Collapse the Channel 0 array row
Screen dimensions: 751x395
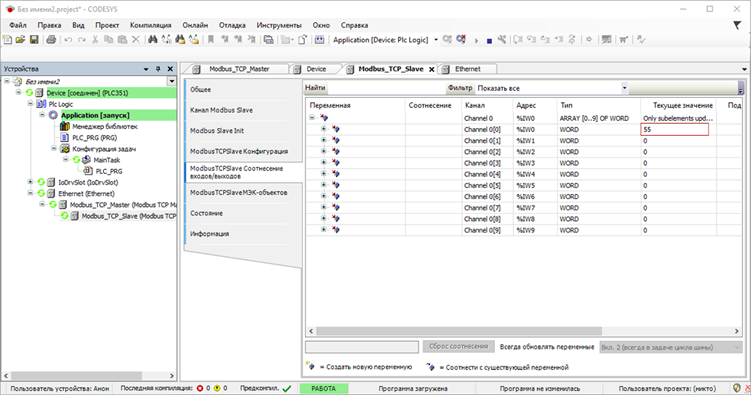312,118
